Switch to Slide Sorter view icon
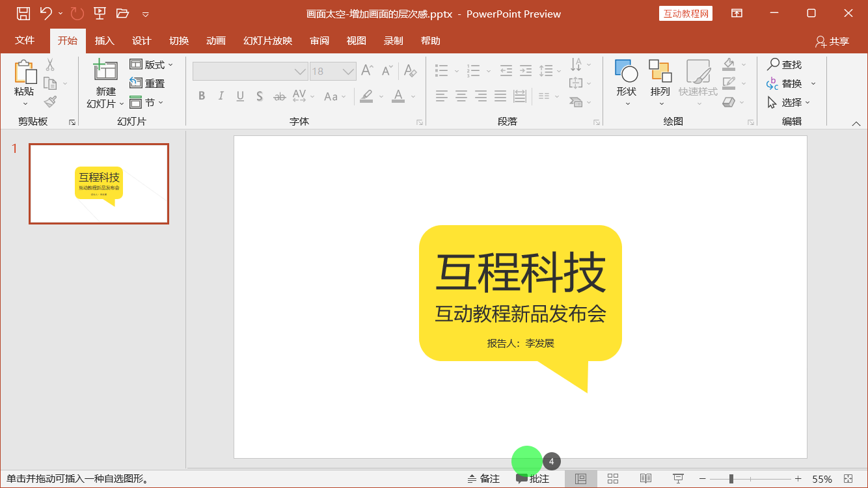 tap(612, 478)
